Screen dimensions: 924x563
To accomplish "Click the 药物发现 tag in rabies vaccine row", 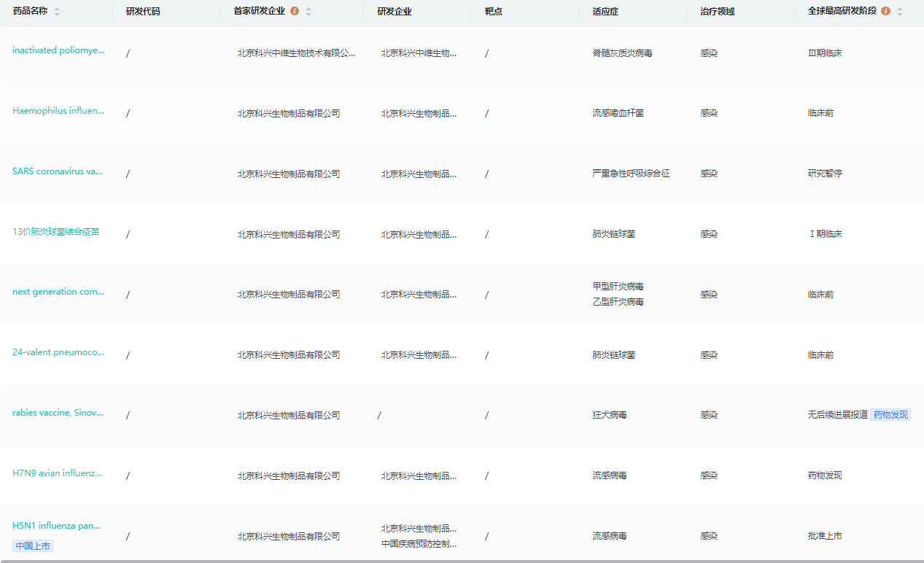I will 890,415.
